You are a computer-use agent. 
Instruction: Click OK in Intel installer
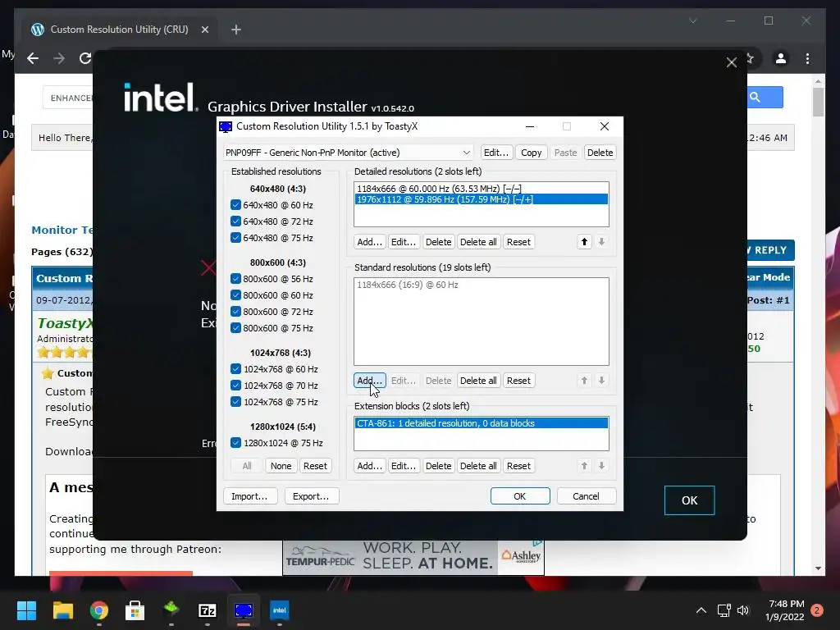pos(689,500)
